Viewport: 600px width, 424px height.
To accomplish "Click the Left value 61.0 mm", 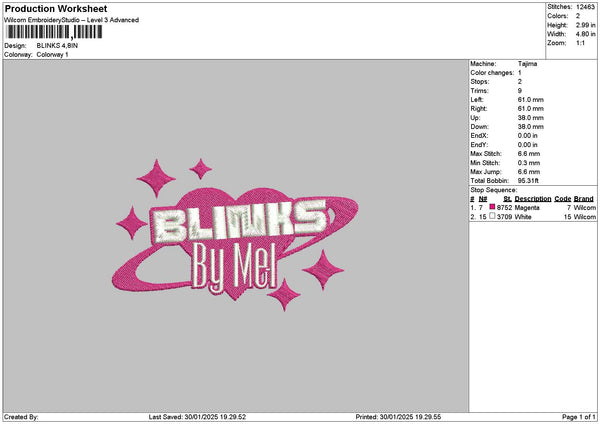I will [x=530, y=100].
